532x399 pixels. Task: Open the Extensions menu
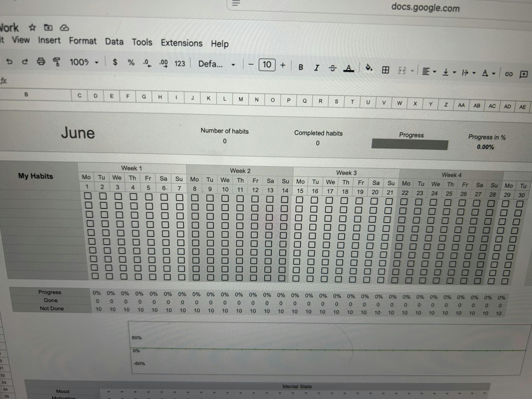182,43
